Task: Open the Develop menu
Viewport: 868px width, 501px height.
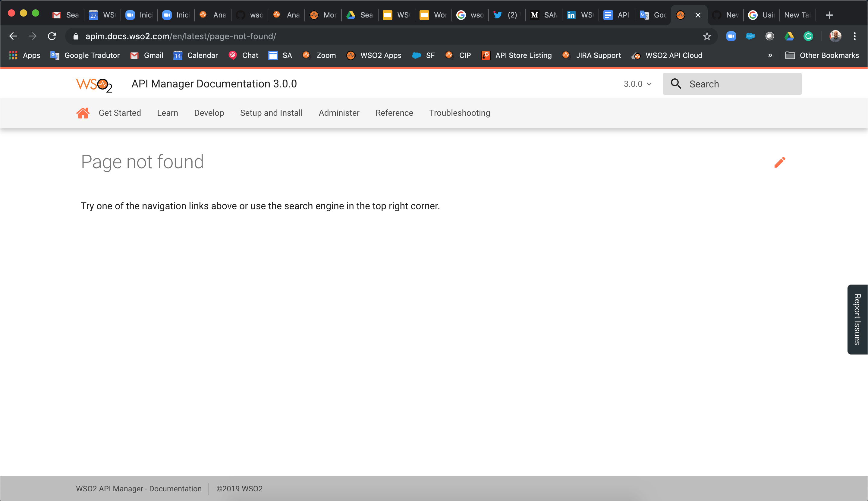Action: click(x=209, y=113)
